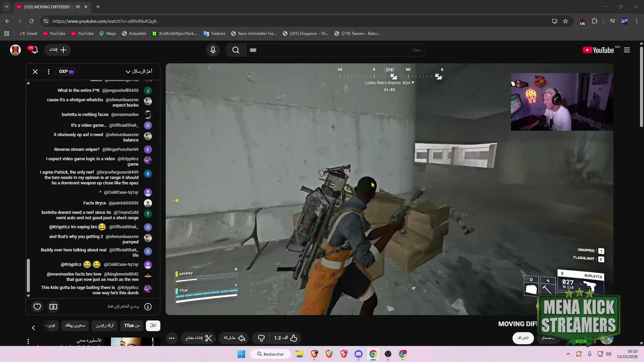Click the YouTube voice search microphone
644x362 pixels.
[x=213, y=50]
